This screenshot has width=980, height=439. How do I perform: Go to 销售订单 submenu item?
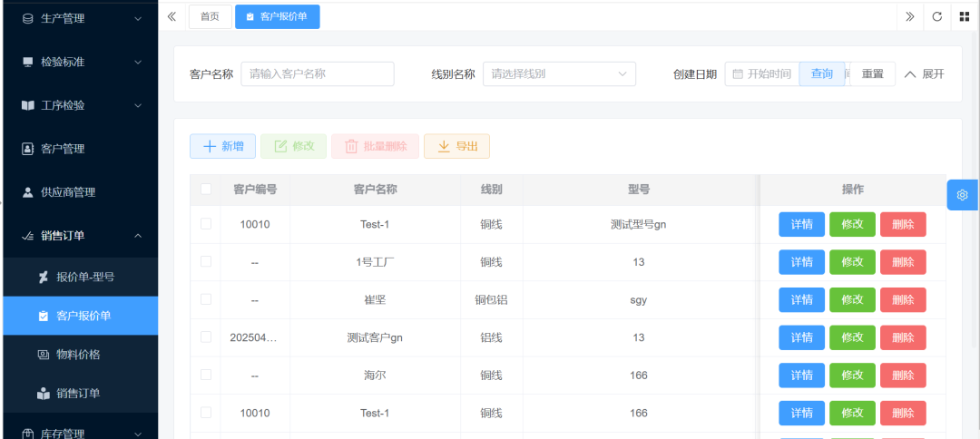pyautogui.click(x=78, y=394)
